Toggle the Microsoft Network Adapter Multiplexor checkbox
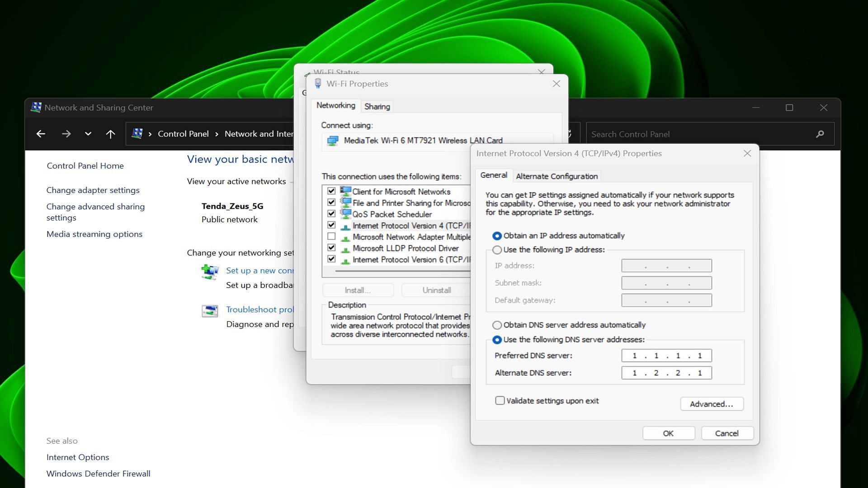 331,237
